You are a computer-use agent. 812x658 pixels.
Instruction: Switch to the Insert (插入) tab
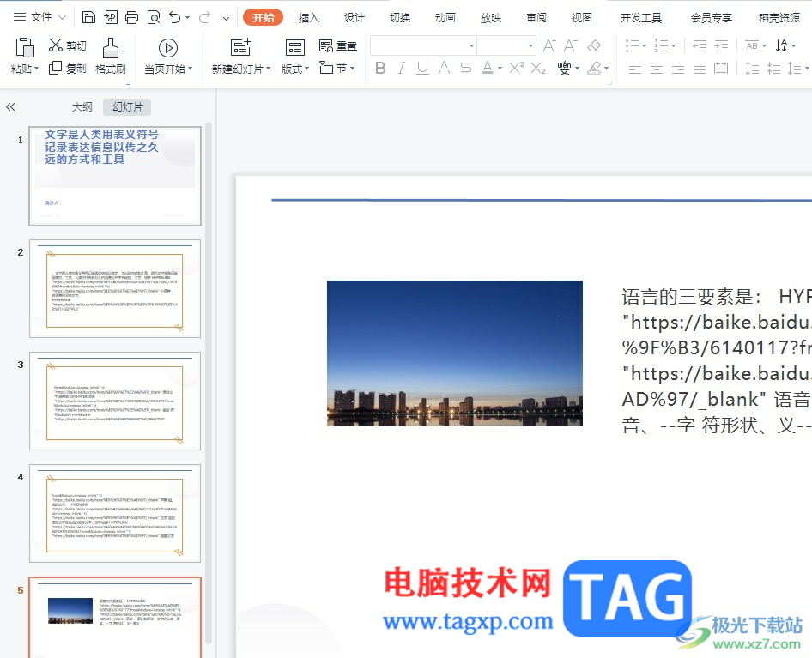pyautogui.click(x=309, y=18)
